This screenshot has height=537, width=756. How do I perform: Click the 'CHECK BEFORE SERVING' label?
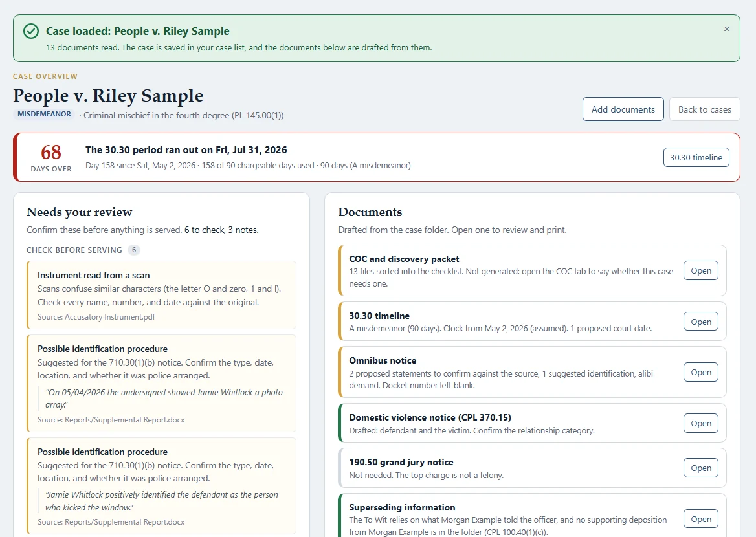pos(74,250)
